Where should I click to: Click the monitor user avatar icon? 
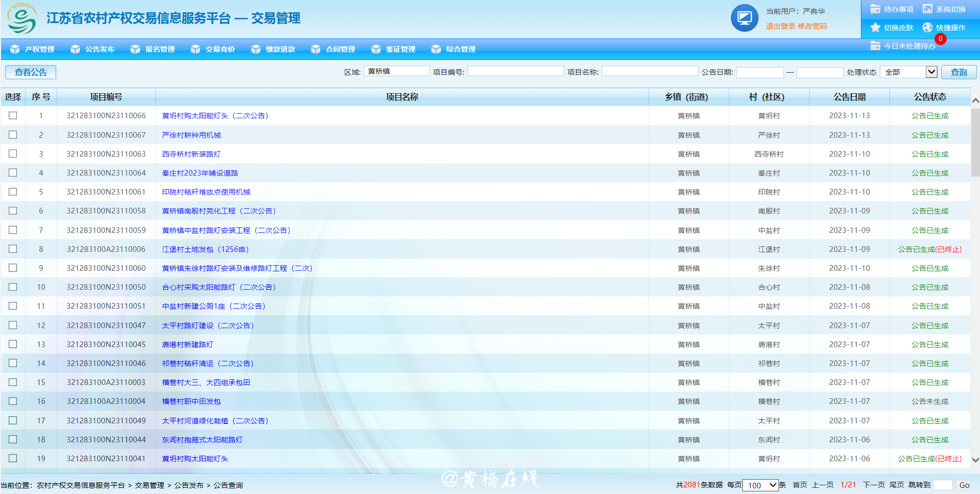point(744,18)
